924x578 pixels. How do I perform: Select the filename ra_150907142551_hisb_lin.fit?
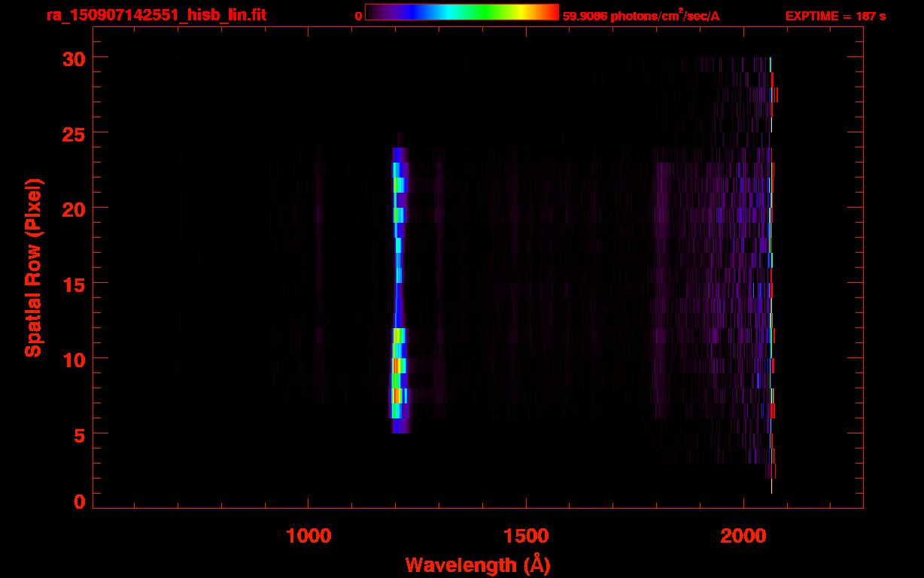pyautogui.click(x=156, y=15)
